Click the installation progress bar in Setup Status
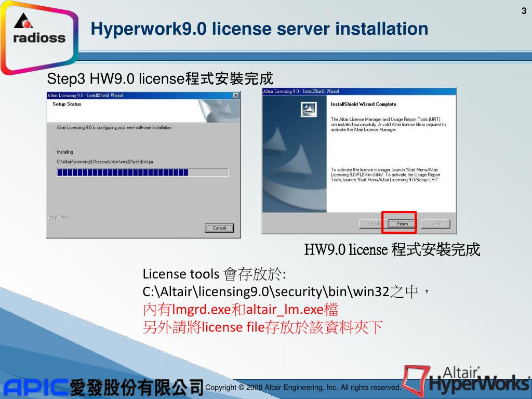 142,172
